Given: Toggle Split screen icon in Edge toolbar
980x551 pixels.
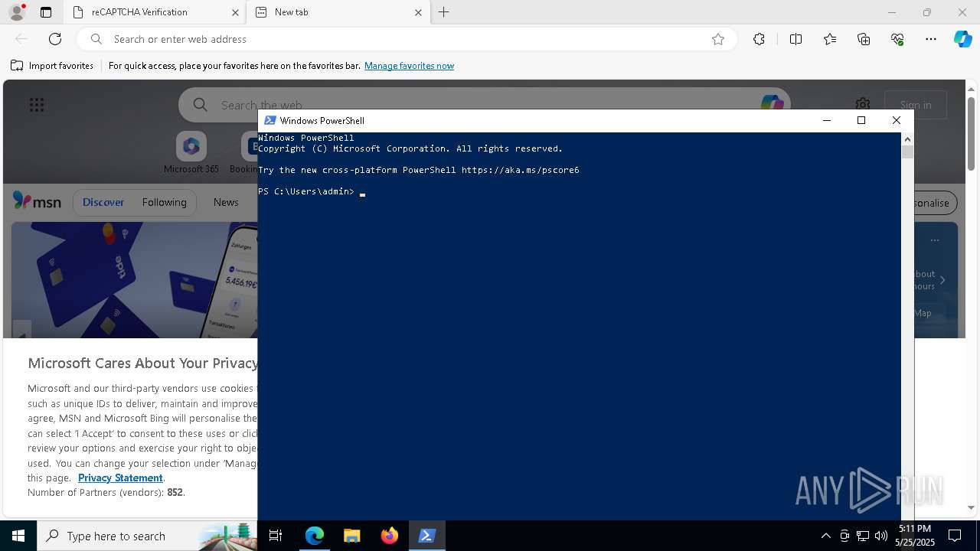Looking at the screenshot, I should coord(795,39).
